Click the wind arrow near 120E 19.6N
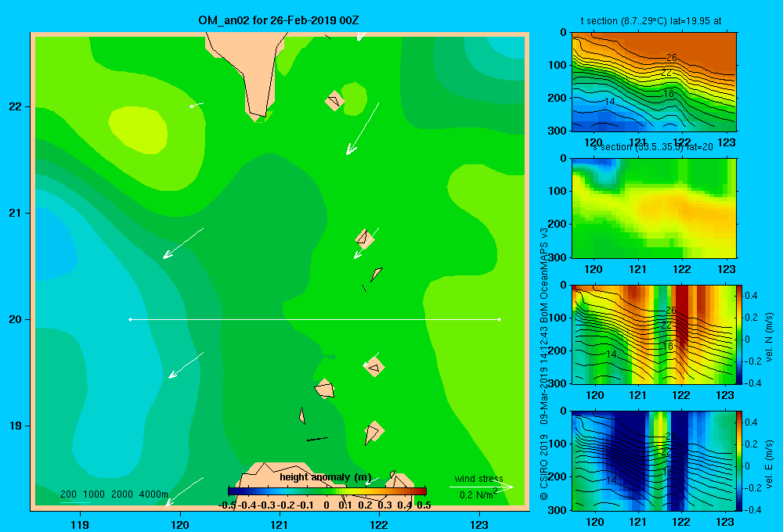The width and height of the screenshot is (783, 532). [x=186, y=365]
